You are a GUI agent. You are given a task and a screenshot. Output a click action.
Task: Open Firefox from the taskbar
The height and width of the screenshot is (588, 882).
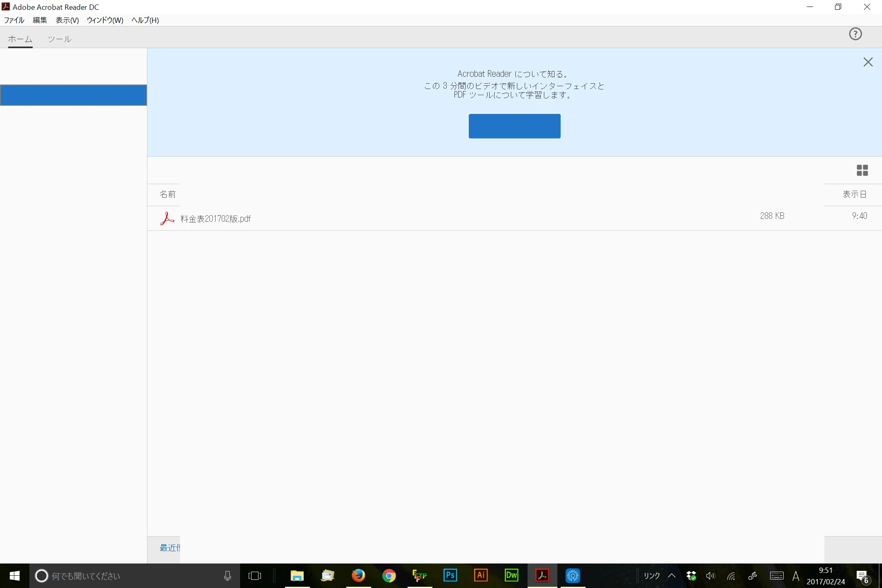pos(358,575)
